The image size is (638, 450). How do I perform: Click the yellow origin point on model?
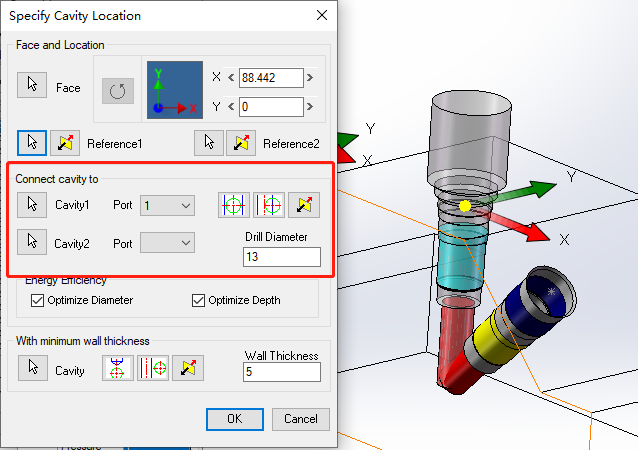click(x=465, y=206)
